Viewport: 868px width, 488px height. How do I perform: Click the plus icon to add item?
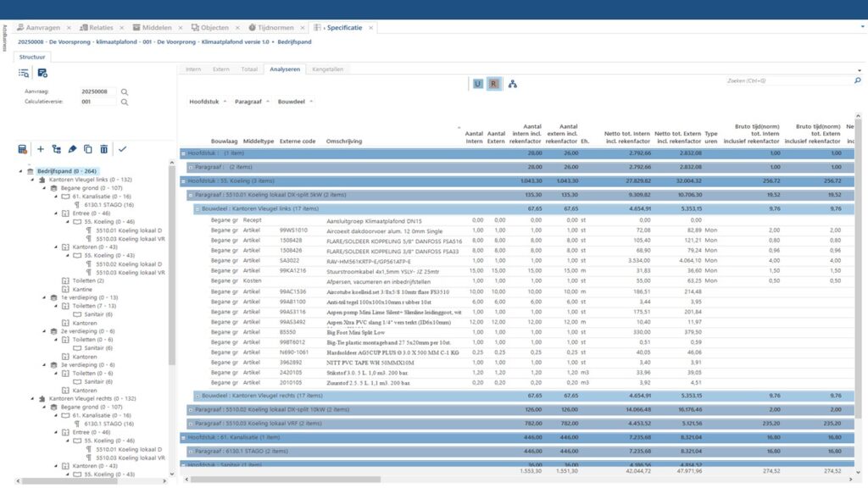(x=40, y=149)
